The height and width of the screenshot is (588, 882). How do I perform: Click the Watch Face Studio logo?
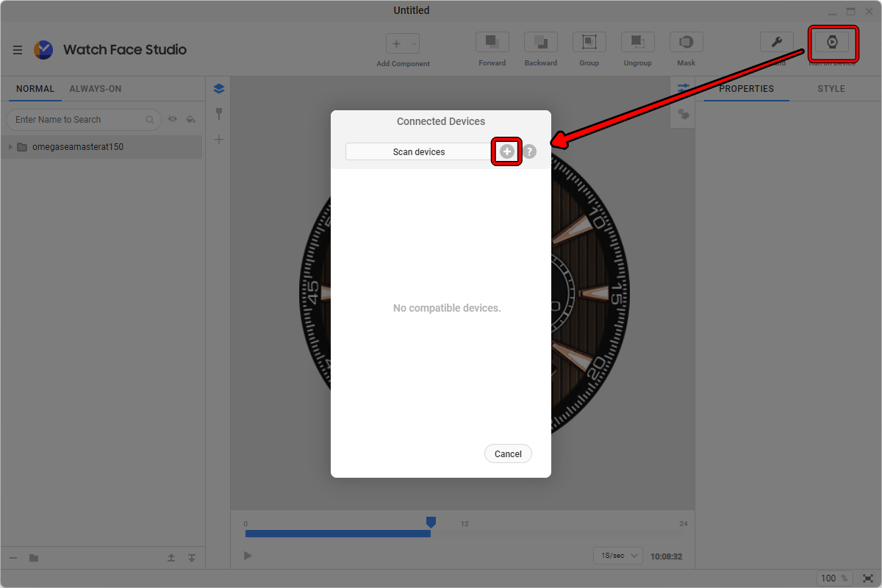click(43, 49)
